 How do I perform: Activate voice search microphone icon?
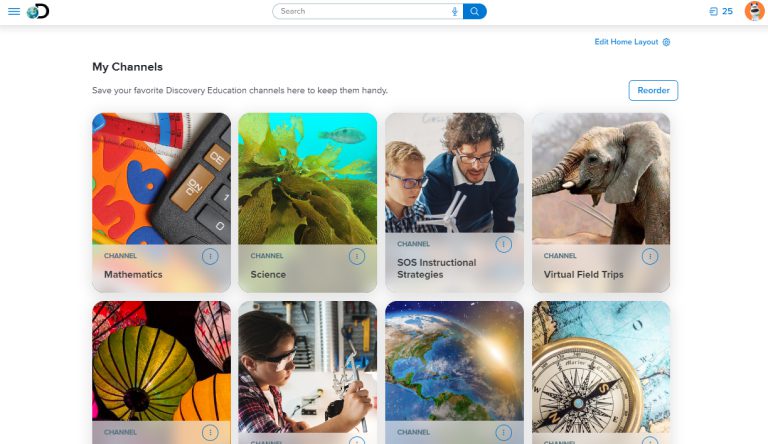455,11
